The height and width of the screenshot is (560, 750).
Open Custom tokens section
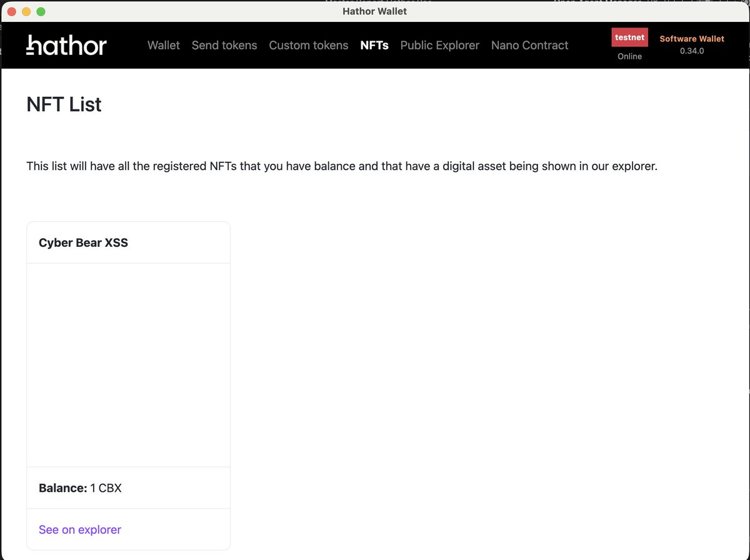[309, 45]
